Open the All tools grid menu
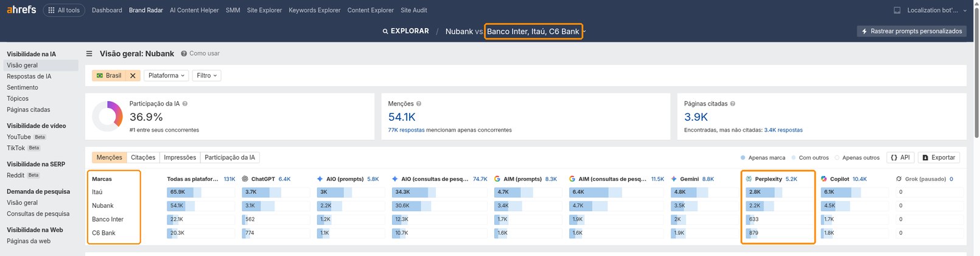Screen dimensions: 980x256 coord(64,10)
